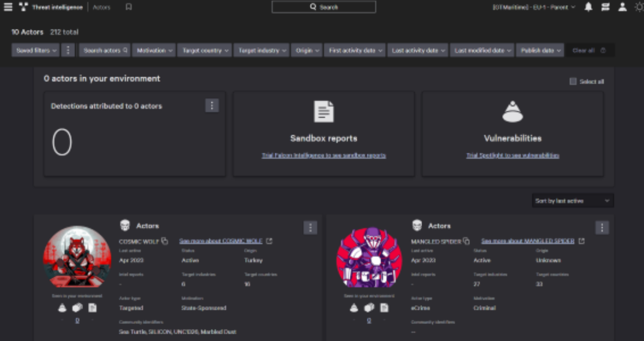Click the "eCrime" actor type value
The height and width of the screenshot is (341, 644).
421,308
